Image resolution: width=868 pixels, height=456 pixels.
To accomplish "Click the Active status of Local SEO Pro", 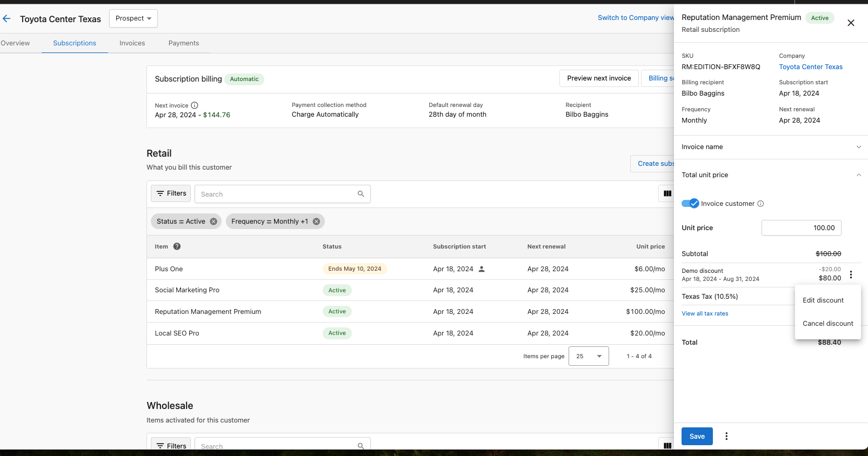I will (x=337, y=333).
